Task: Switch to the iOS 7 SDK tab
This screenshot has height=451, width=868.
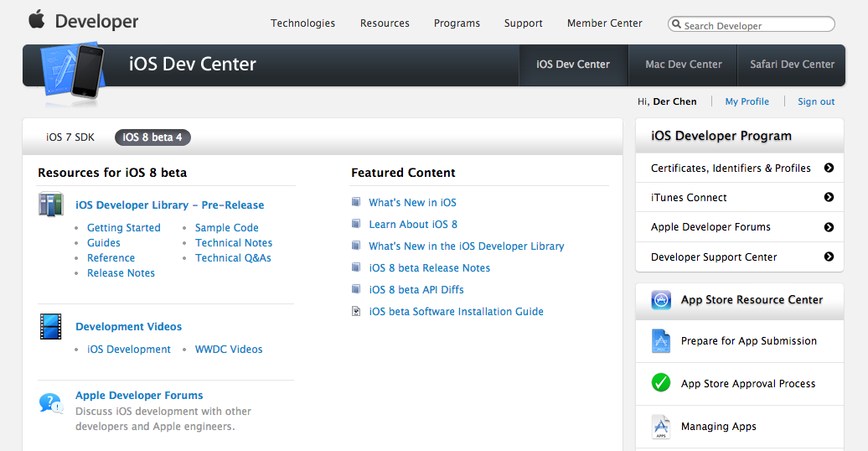Action: [x=70, y=137]
